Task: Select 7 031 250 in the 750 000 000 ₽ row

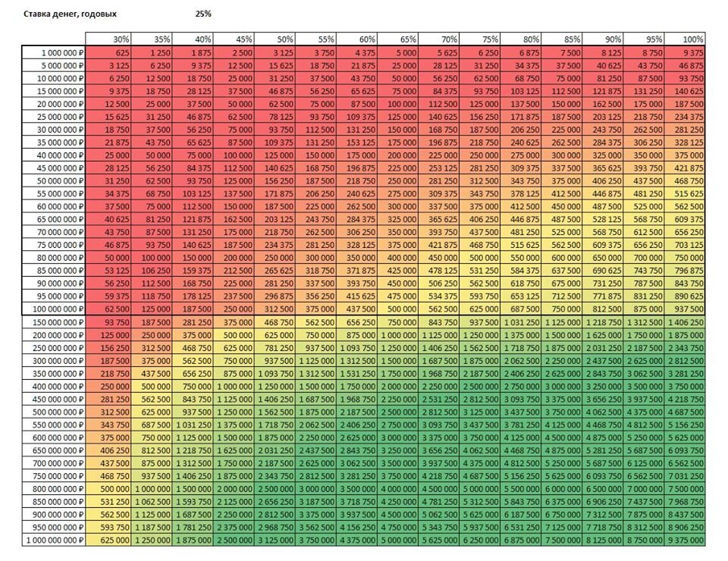Action: click(x=685, y=476)
